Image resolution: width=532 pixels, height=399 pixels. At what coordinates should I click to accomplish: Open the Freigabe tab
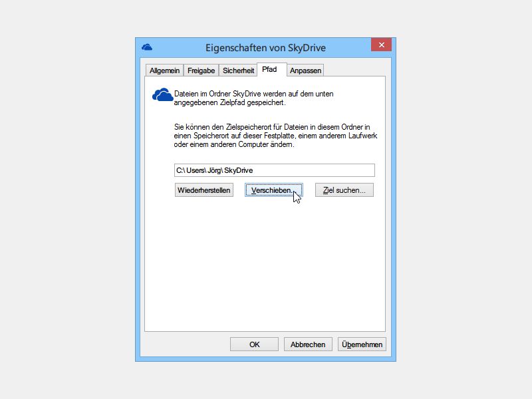click(x=201, y=70)
